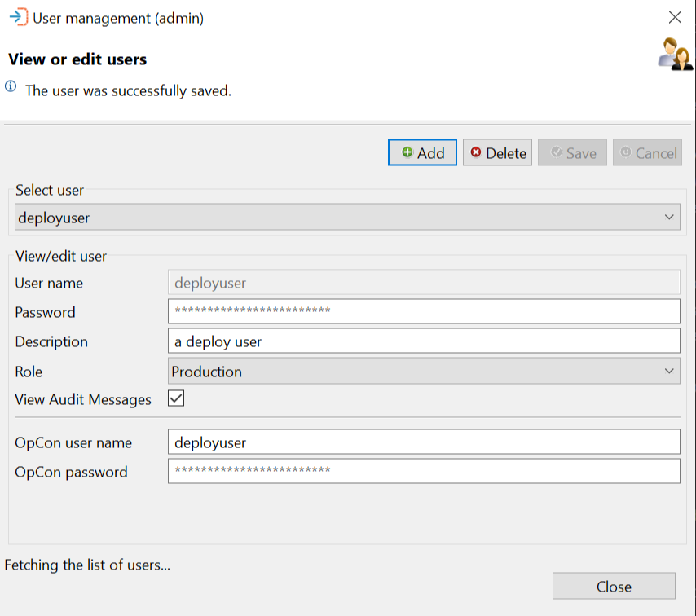The height and width of the screenshot is (616, 696).
Task: Open the Select user dropdown
Action: click(347, 217)
